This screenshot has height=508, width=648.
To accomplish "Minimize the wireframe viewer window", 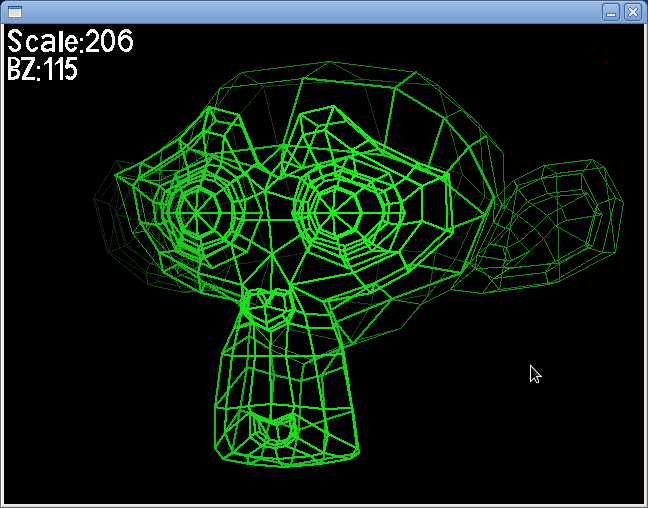I will click(x=611, y=12).
